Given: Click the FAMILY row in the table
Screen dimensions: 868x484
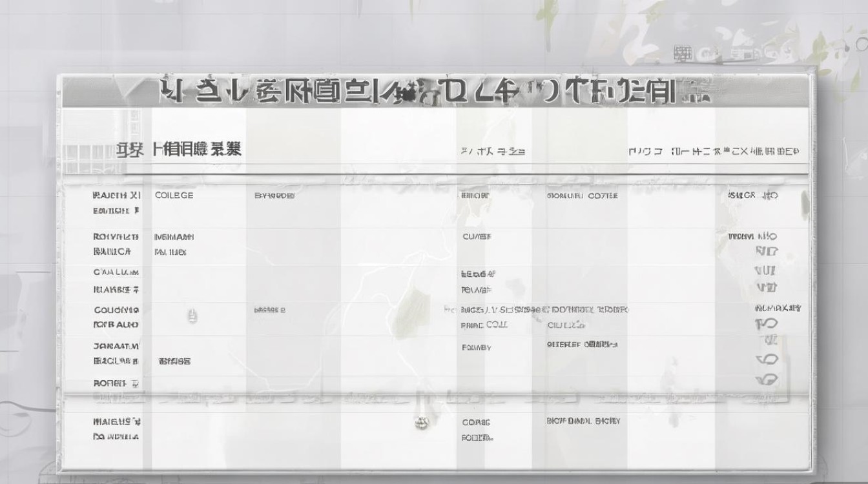Looking at the screenshot, I should pos(476,347).
